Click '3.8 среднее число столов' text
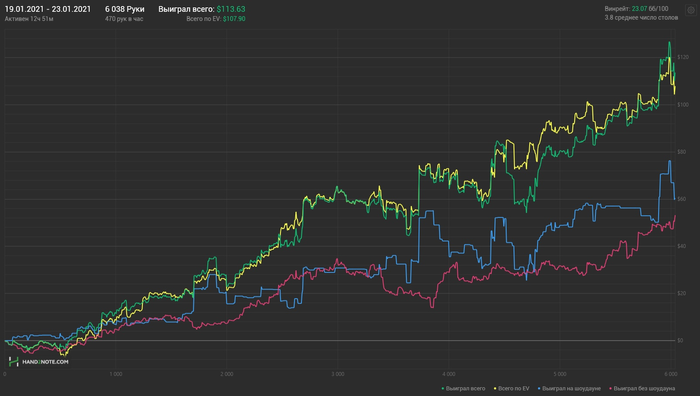Image resolution: width=700 pixels, height=396 pixels. point(641,18)
